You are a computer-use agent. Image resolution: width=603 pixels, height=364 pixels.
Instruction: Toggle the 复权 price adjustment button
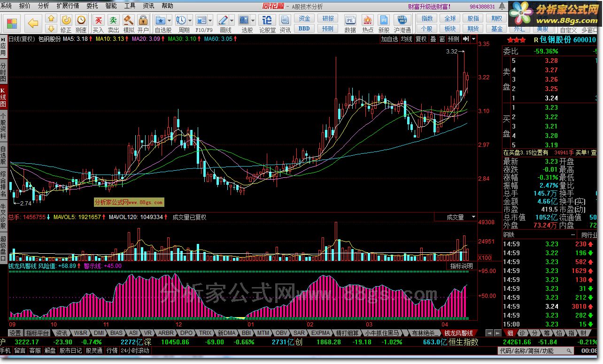coord(421,39)
